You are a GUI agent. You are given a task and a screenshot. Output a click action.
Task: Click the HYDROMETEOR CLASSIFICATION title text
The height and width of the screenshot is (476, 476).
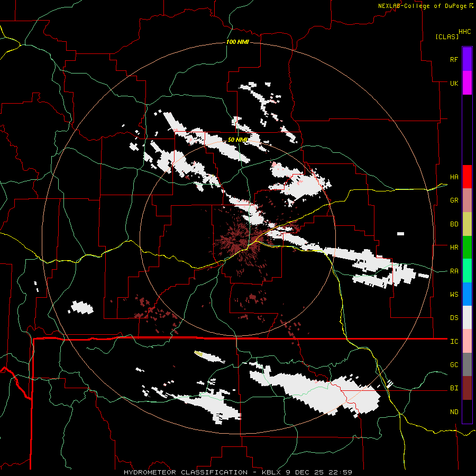186,472
